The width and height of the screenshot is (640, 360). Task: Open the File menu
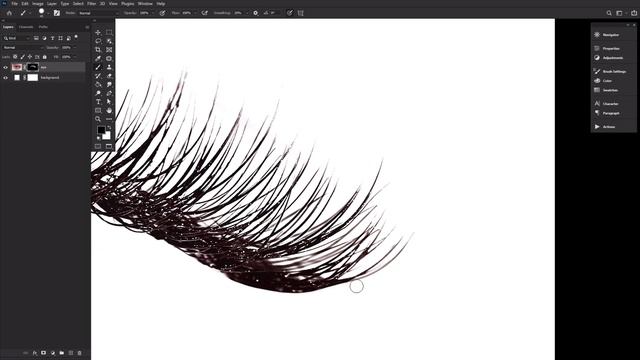pyautogui.click(x=14, y=4)
